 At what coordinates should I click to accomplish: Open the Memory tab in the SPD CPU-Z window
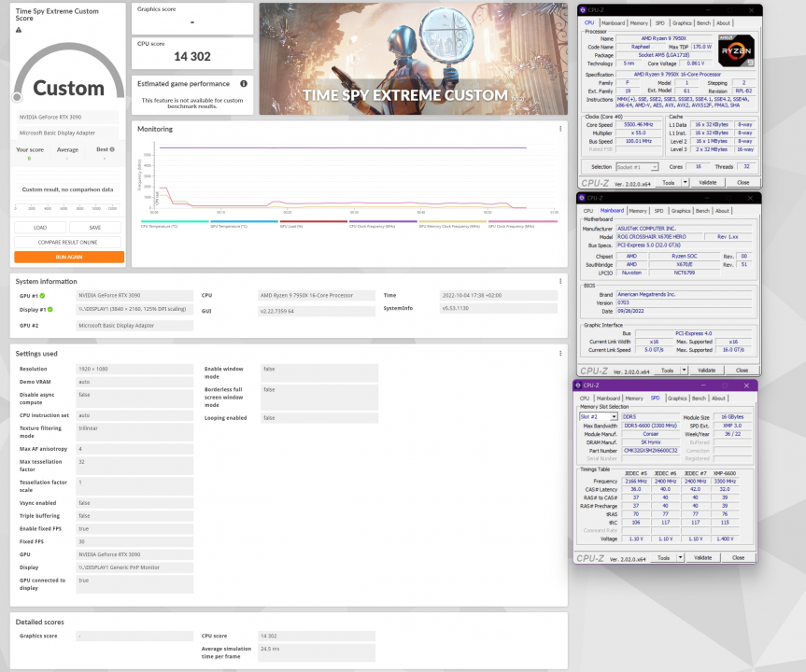tap(638, 398)
